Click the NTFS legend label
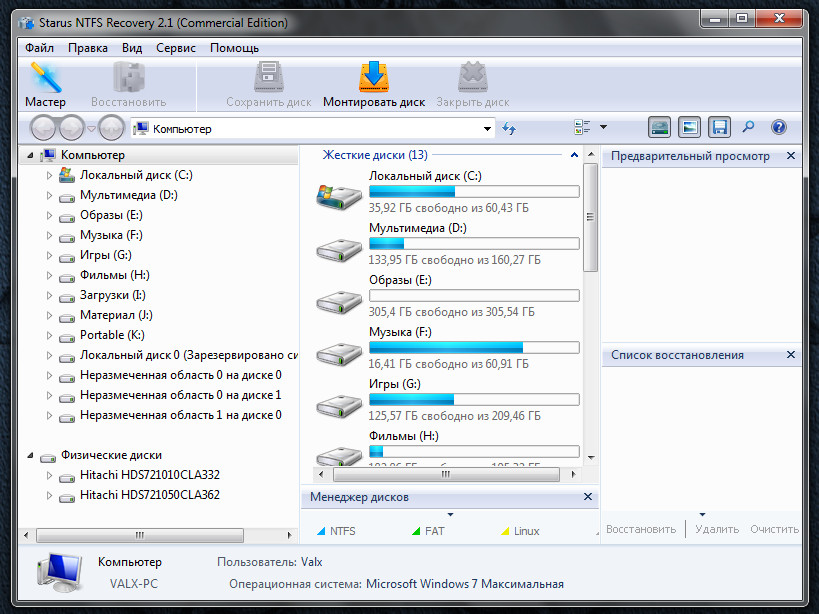The height and width of the screenshot is (614, 819). pos(343,531)
